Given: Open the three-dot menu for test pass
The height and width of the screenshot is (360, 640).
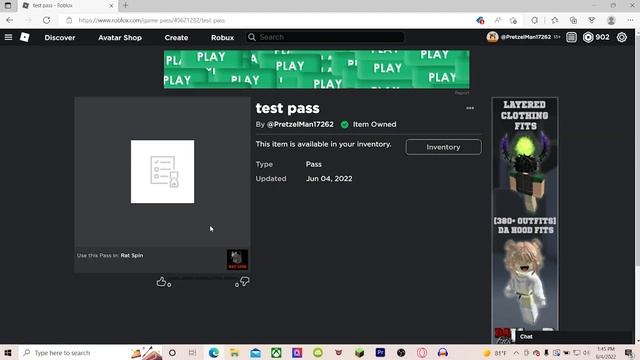Looking at the screenshot, I should [470, 108].
